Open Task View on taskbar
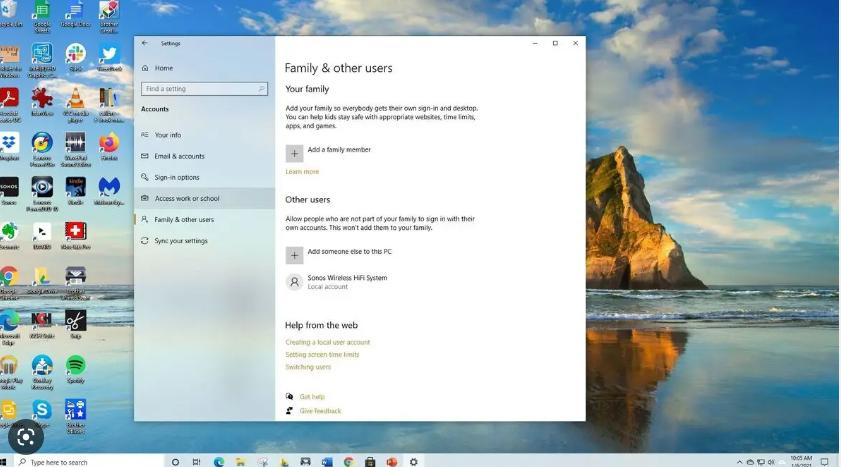Screen dimensions: 841x467 [x=197, y=462]
